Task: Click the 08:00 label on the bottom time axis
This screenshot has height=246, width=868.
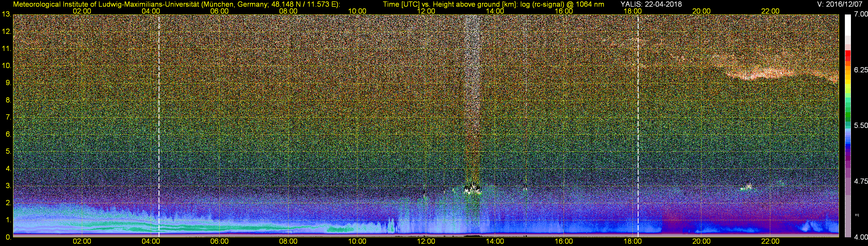Action: tap(288, 242)
